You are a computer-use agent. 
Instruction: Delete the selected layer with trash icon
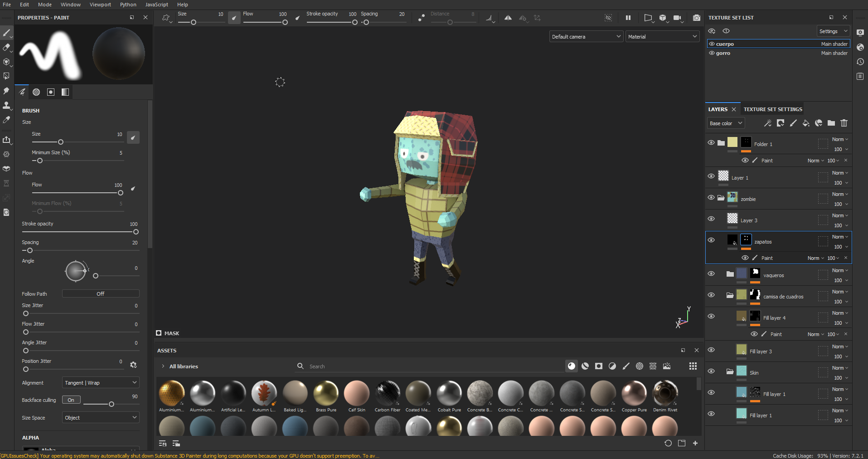(x=844, y=123)
